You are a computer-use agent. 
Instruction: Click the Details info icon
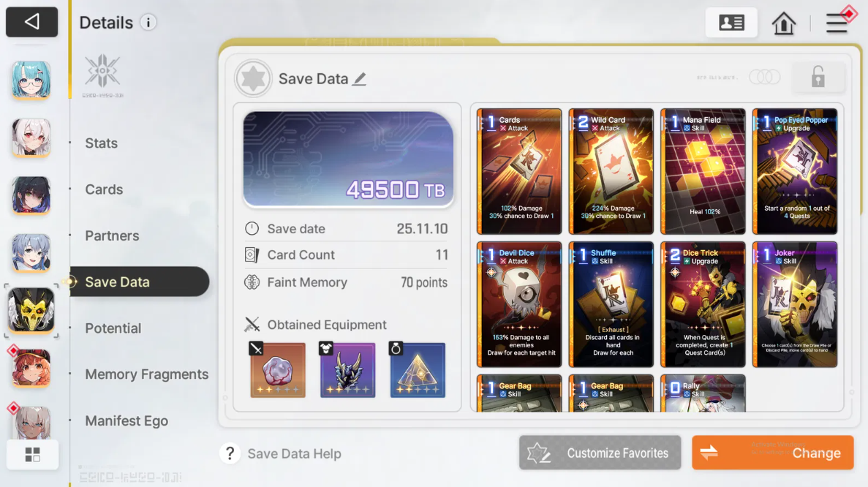(x=148, y=23)
